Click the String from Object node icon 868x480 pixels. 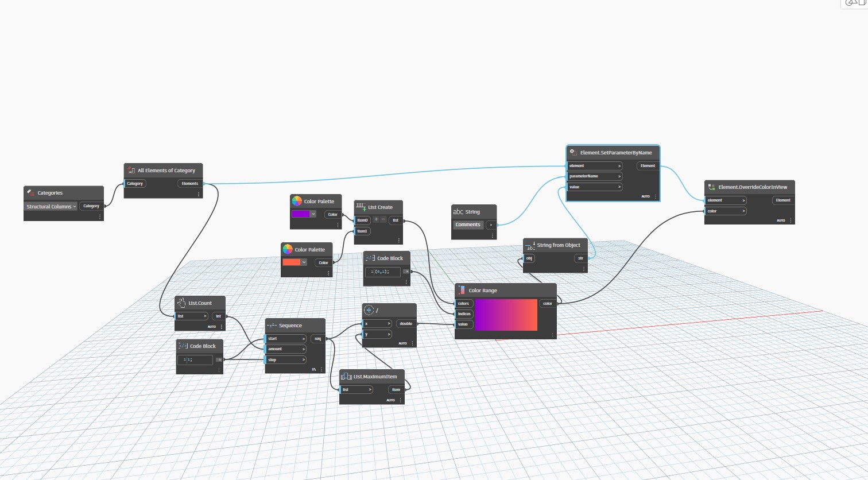pyautogui.click(x=530, y=245)
